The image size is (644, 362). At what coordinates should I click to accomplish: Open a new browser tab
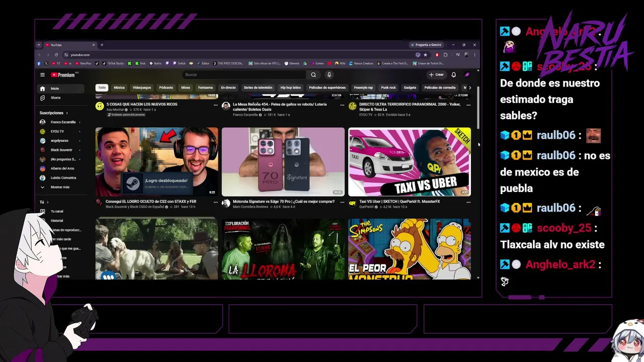click(102, 45)
